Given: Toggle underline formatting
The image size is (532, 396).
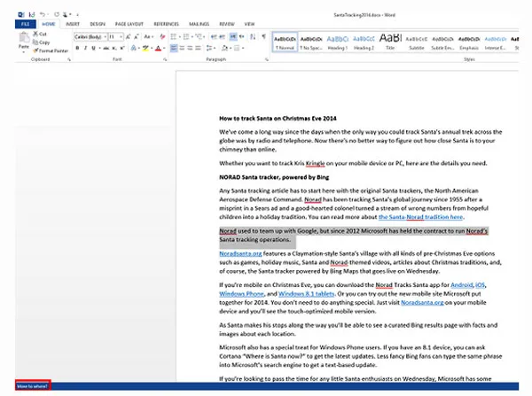Looking at the screenshot, I should tap(94, 48).
